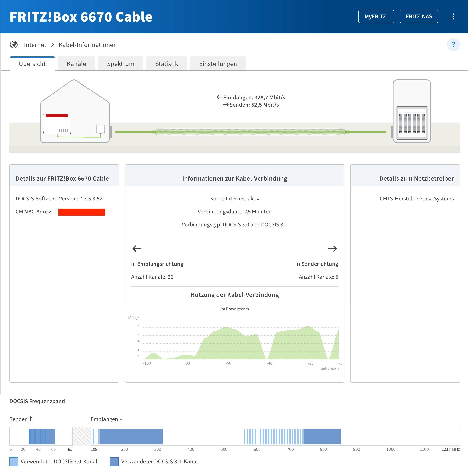The height and width of the screenshot is (476, 468).
Task: Open the Spektrum tab
Action: [x=120, y=64]
